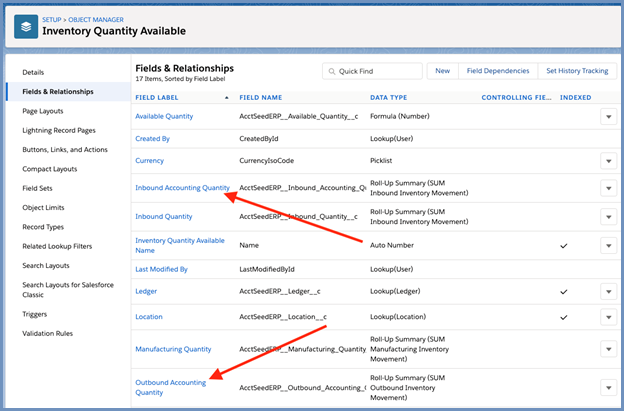Click the AcctSeedERP__Ledger__c field name

pyautogui.click(x=280, y=292)
